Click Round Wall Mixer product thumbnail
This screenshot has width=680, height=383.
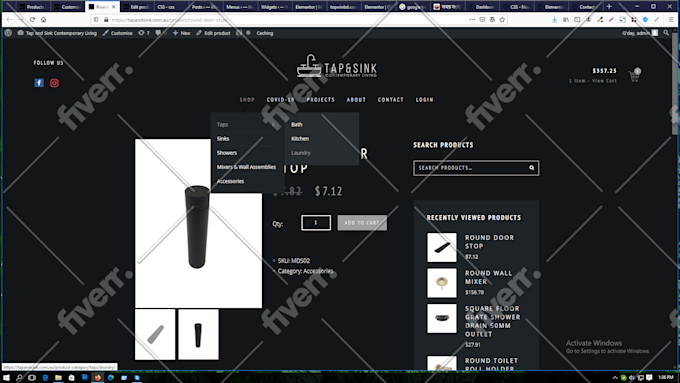pos(441,283)
